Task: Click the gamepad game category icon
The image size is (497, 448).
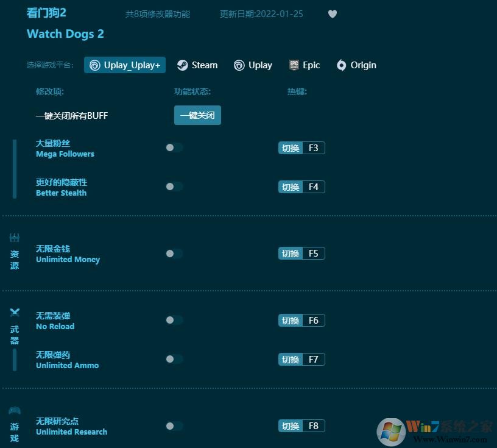Action: click(x=14, y=411)
